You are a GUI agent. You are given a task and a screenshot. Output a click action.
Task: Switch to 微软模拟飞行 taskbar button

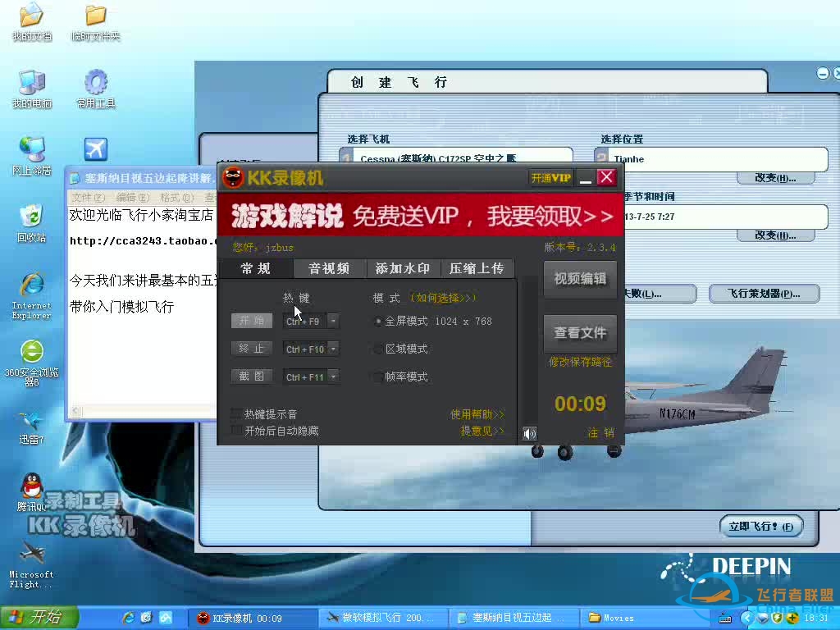[384, 619]
